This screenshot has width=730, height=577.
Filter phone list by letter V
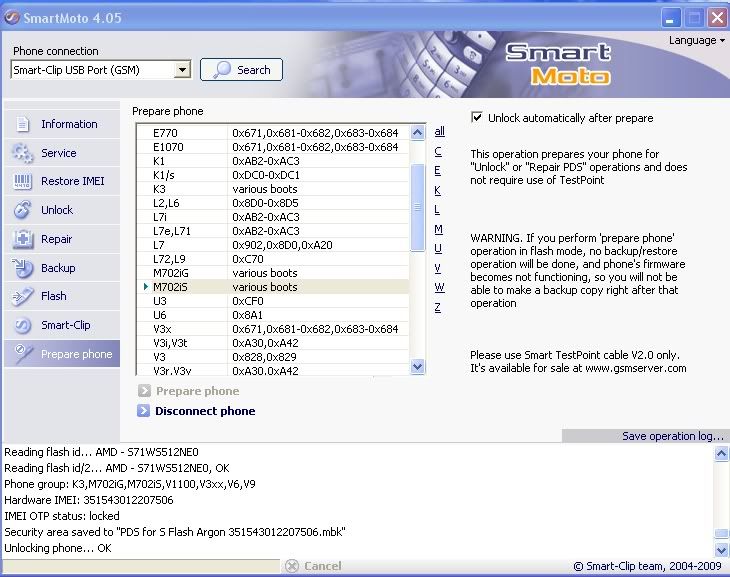(437, 268)
